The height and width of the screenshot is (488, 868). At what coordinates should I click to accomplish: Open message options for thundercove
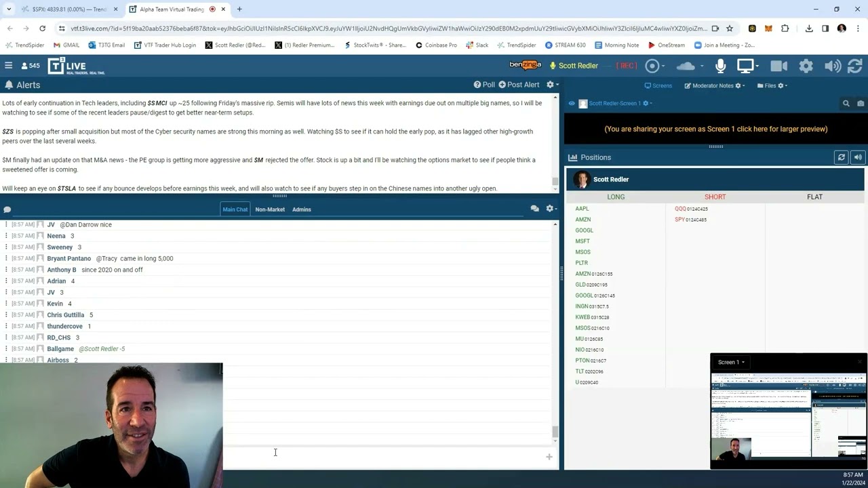6,326
